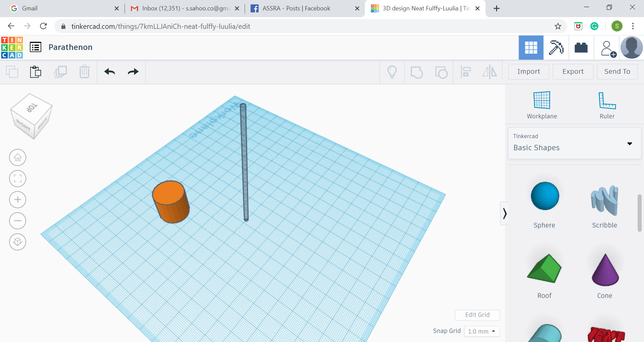Bookmark this page with star icon
This screenshot has height=342, width=644.
558,26
